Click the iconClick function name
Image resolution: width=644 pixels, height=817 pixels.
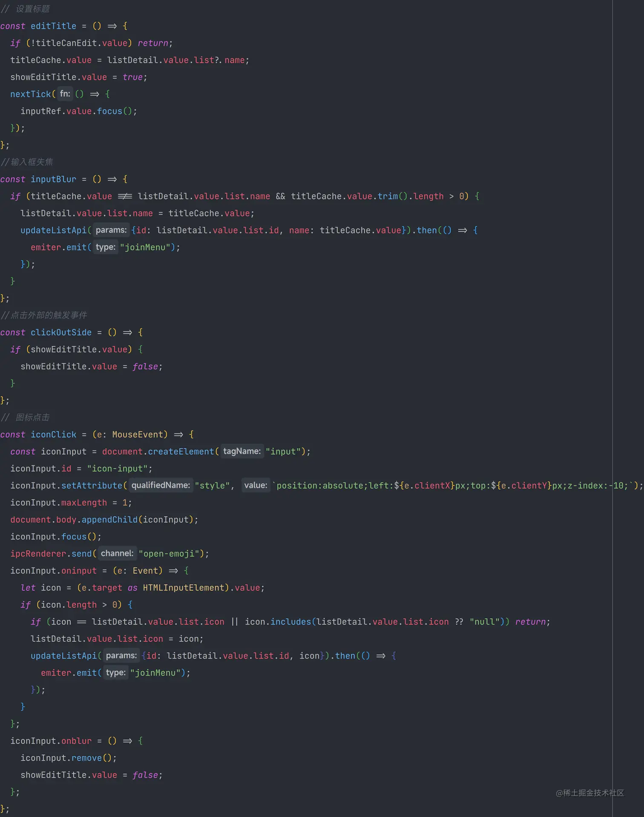tap(53, 435)
